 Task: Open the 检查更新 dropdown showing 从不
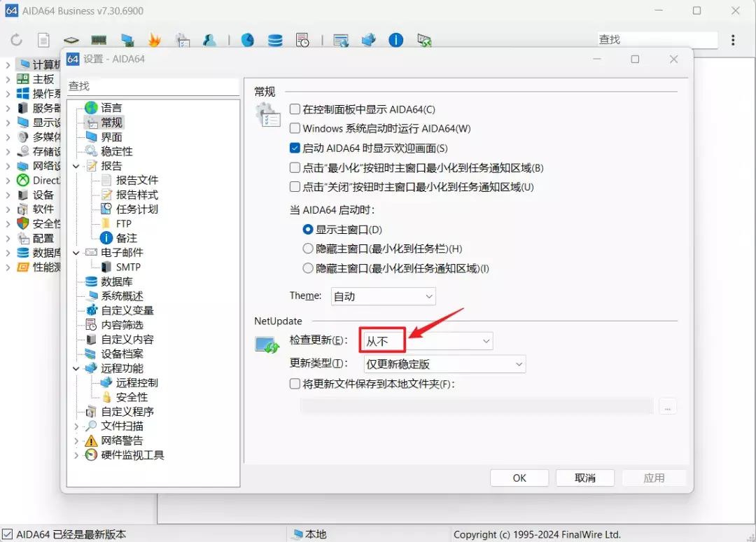click(x=428, y=341)
